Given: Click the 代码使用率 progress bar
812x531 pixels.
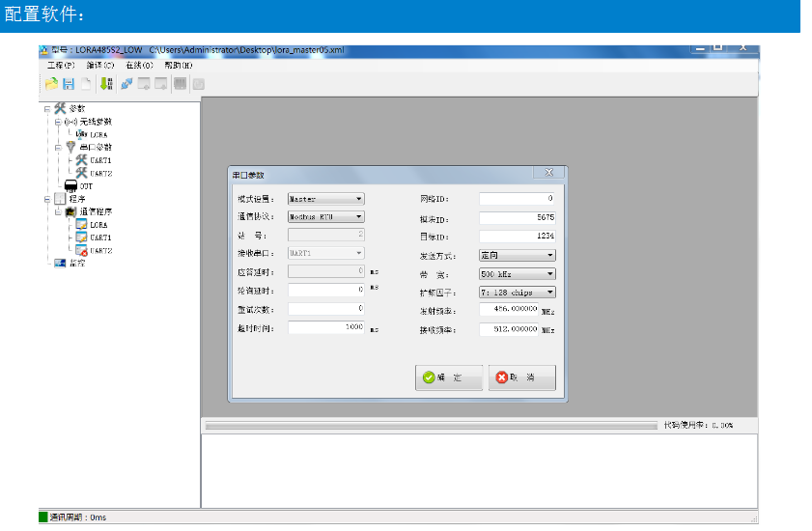Looking at the screenshot, I should (x=432, y=426).
